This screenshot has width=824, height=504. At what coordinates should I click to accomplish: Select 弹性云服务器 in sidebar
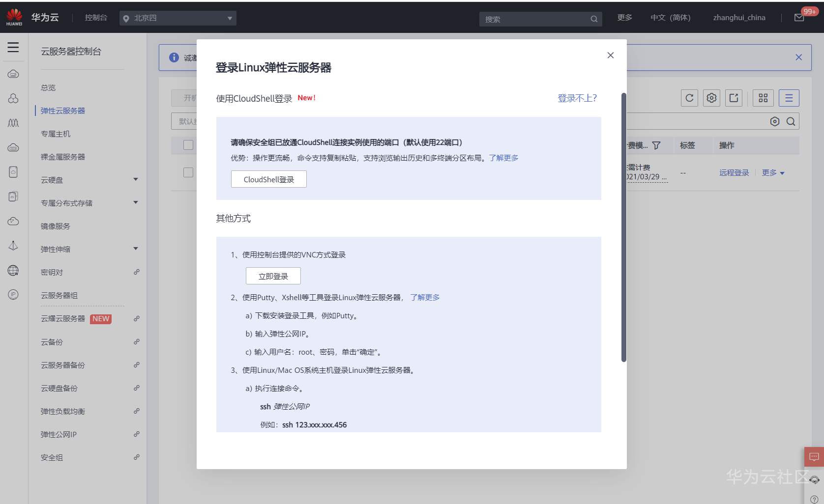(x=63, y=111)
